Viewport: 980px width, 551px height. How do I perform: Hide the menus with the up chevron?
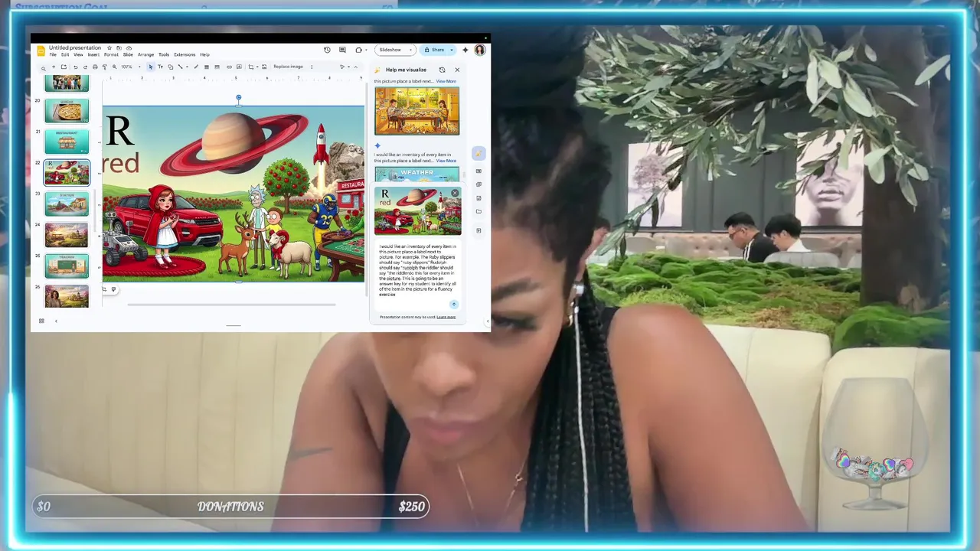(355, 67)
